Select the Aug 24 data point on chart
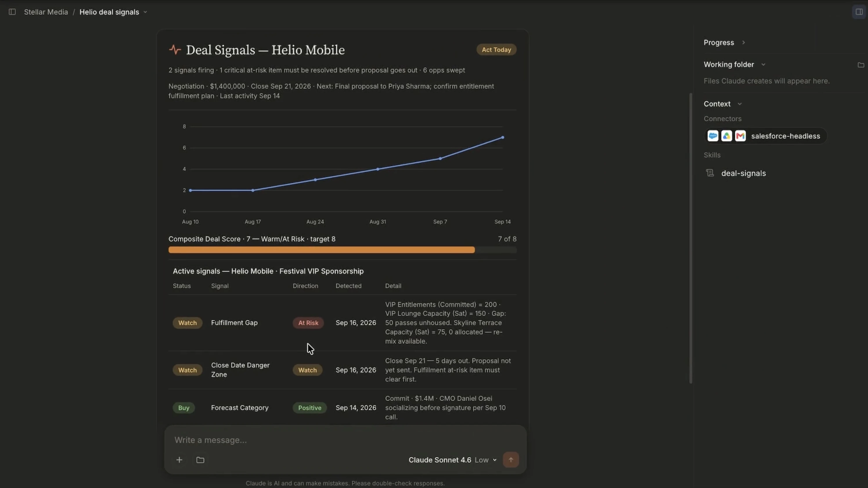Viewport: 868px width, 488px height. 315,180
